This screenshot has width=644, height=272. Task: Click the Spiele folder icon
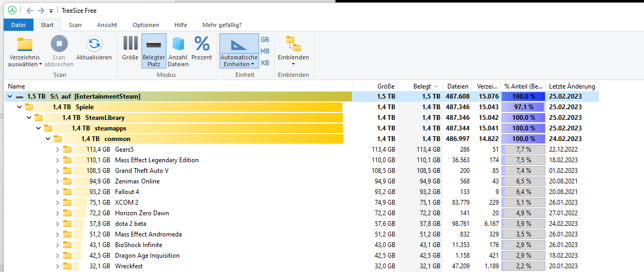[x=29, y=107]
